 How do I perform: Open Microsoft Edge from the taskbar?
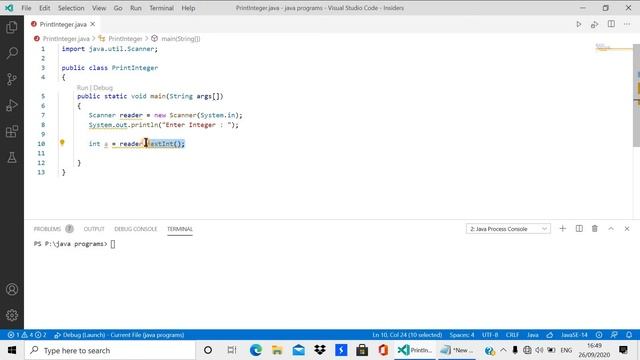pos(256,350)
